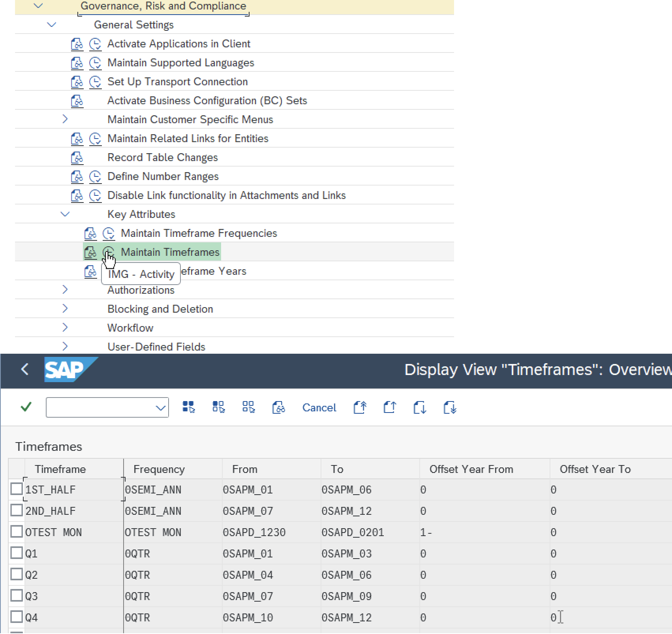Click Select All icon in toolbar
Viewport: 672px width, 634px height.
(x=189, y=407)
